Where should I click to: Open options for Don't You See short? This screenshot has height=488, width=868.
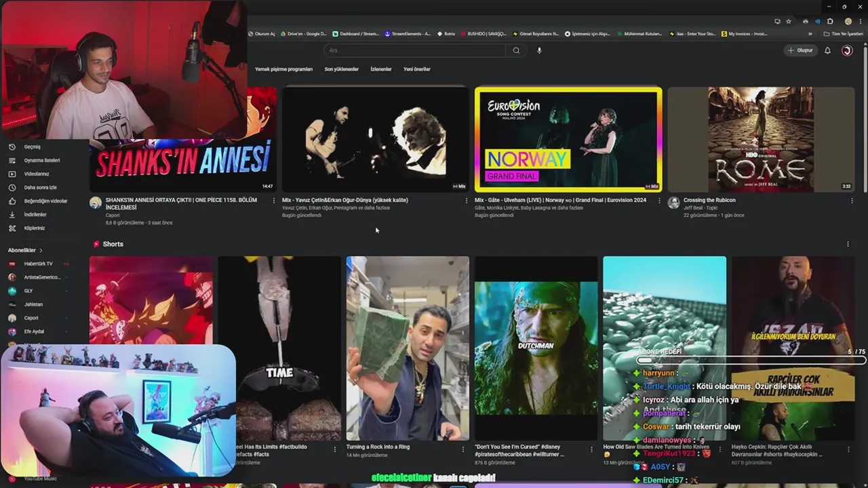pos(591,449)
